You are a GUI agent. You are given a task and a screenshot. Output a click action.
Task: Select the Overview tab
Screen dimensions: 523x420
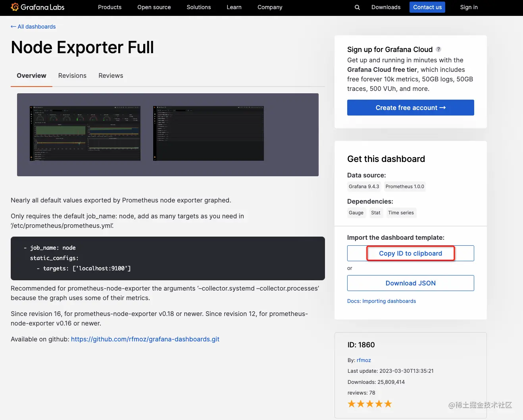pos(31,75)
